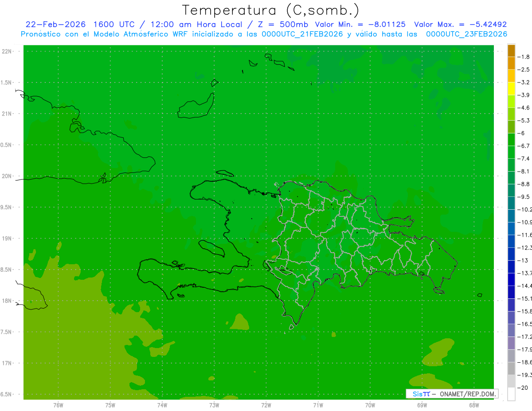Viewport: 532px width, 411px height.
Task: Click the "-7.4" legend label
Action: pos(524,159)
